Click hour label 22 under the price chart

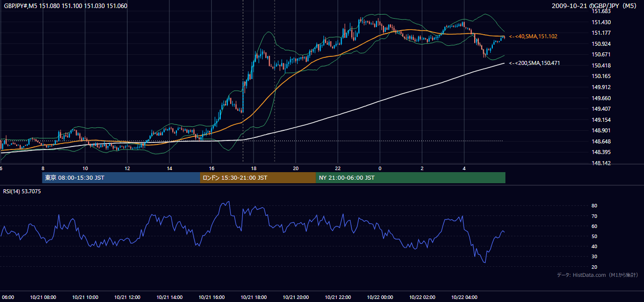(x=338, y=169)
